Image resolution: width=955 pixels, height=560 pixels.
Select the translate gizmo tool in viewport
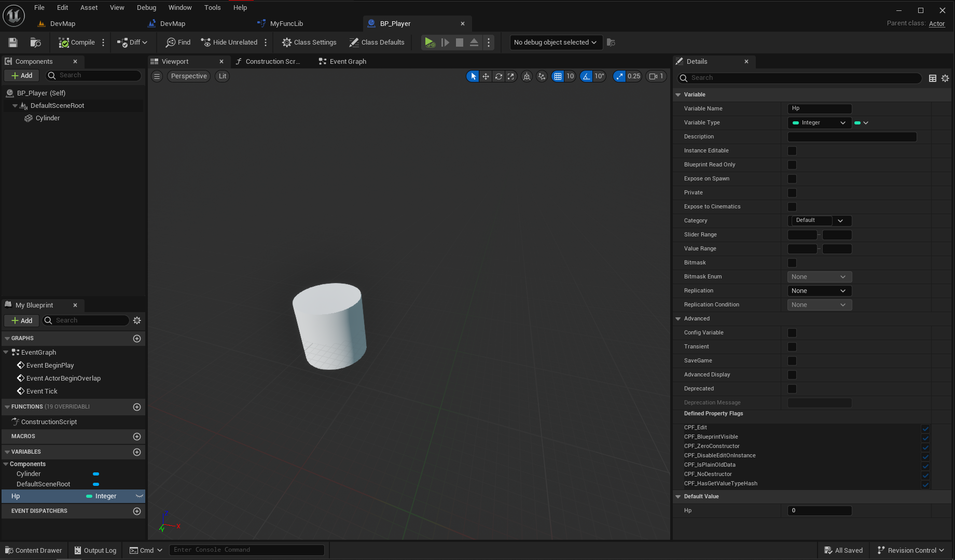(486, 76)
